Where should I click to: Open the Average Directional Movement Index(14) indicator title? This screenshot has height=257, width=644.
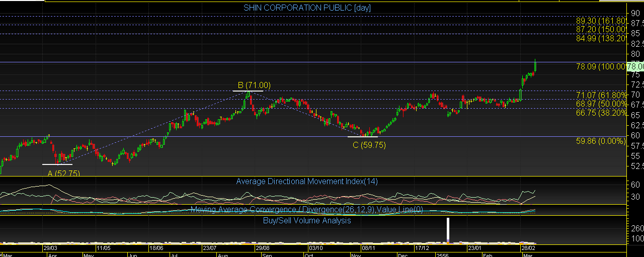pos(307,181)
